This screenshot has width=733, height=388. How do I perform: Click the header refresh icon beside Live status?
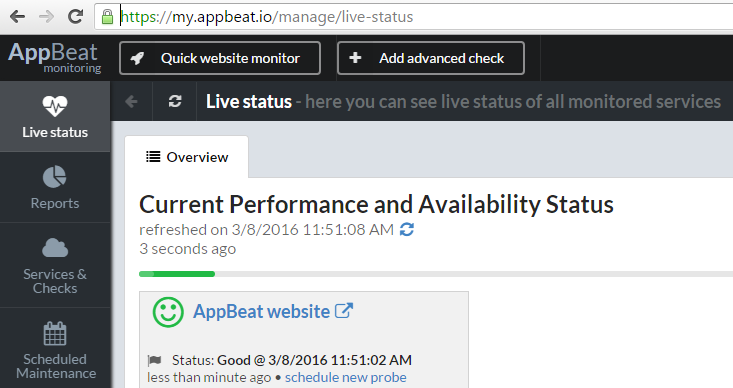(x=175, y=101)
